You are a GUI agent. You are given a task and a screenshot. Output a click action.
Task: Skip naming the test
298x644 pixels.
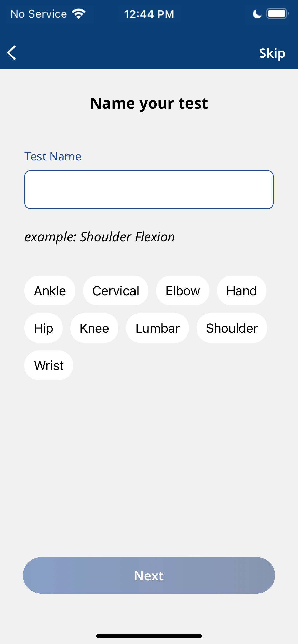click(x=272, y=53)
